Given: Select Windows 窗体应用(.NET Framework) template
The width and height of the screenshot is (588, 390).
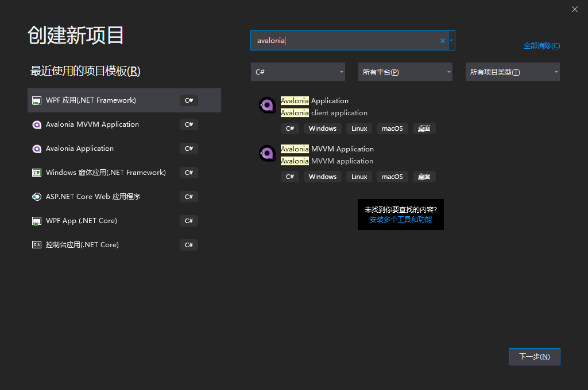Looking at the screenshot, I should pos(124,173).
